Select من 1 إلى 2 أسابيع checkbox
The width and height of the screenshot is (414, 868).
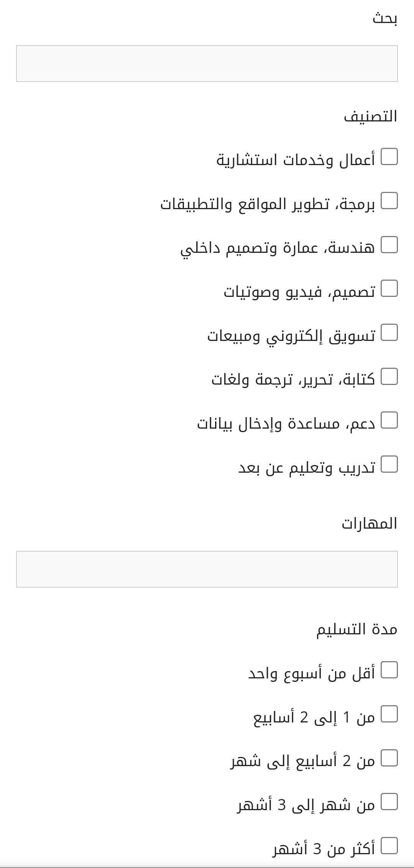click(389, 714)
